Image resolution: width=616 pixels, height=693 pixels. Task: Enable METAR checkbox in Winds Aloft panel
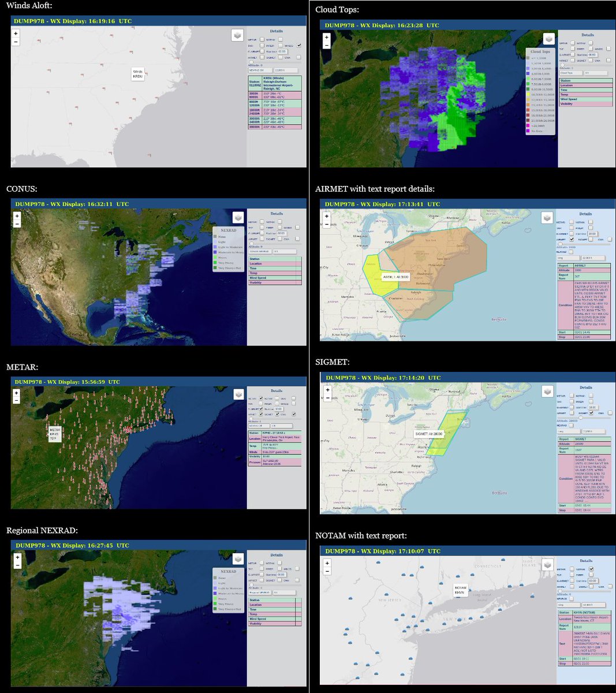pyautogui.click(x=262, y=39)
